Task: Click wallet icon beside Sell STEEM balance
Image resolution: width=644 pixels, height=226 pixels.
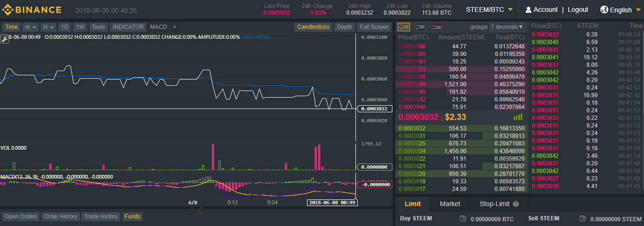Action: [583, 219]
